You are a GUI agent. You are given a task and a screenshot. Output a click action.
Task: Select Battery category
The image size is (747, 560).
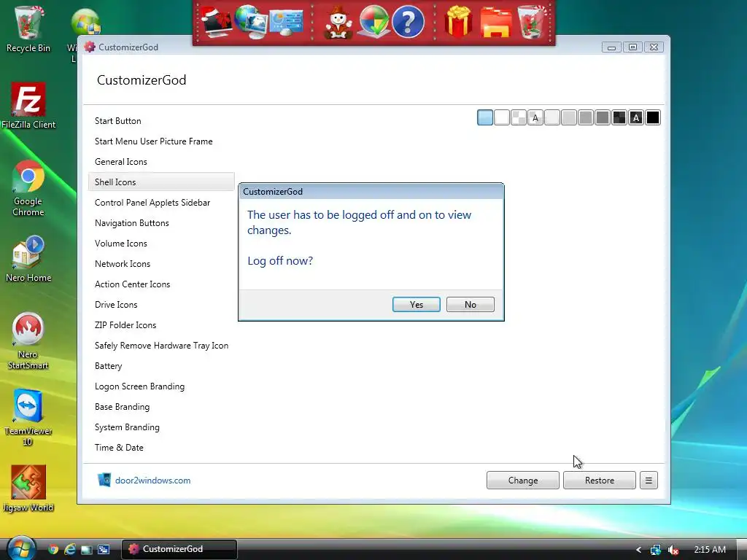pyautogui.click(x=161, y=366)
